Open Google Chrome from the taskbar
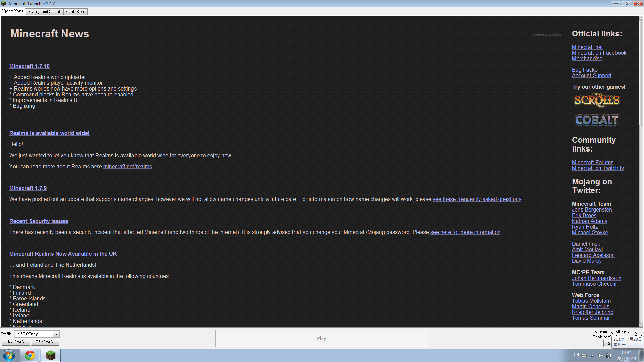 (x=30, y=355)
